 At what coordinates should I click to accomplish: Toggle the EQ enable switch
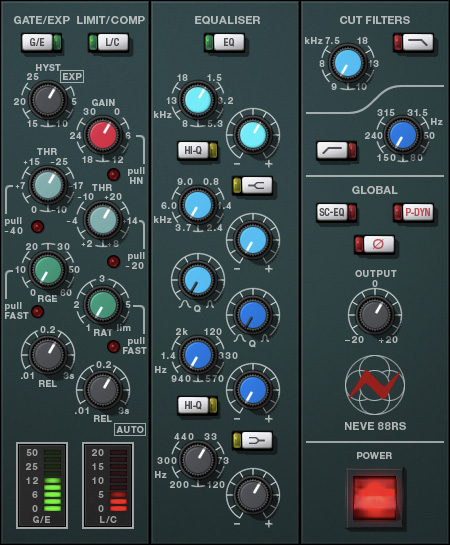pyautogui.click(x=224, y=42)
